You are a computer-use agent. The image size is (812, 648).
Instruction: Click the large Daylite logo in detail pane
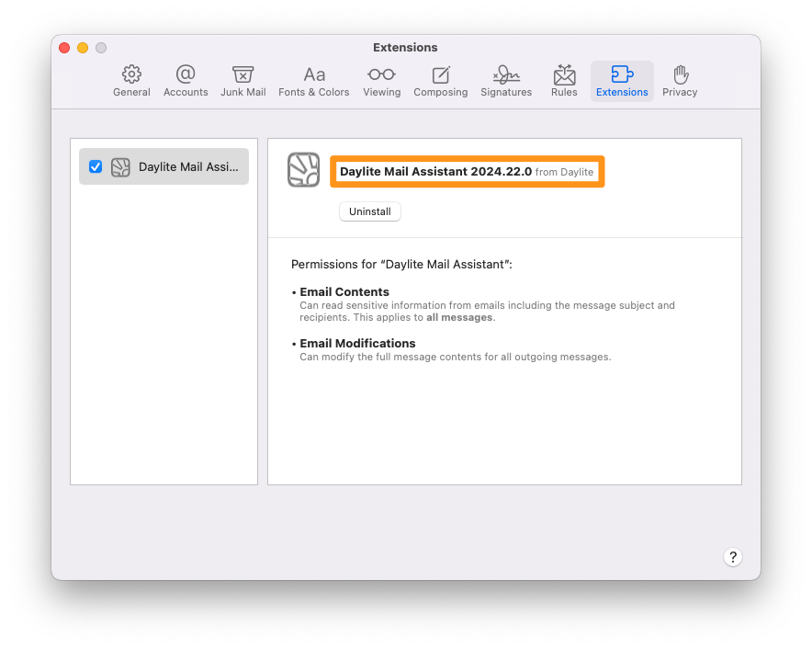pos(303,169)
